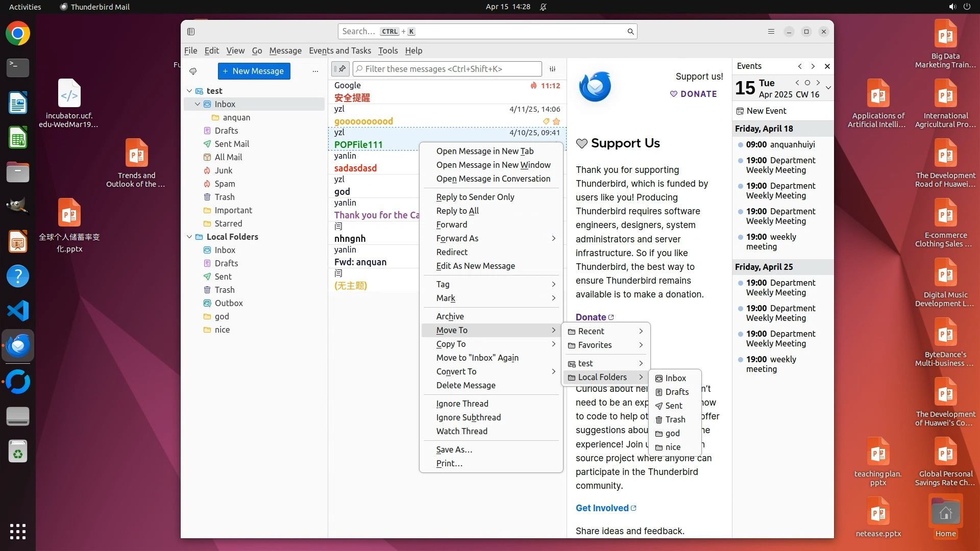This screenshot has width=980, height=551.
Task: Toggle the Keep filters applied pin button
Action: point(340,69)
